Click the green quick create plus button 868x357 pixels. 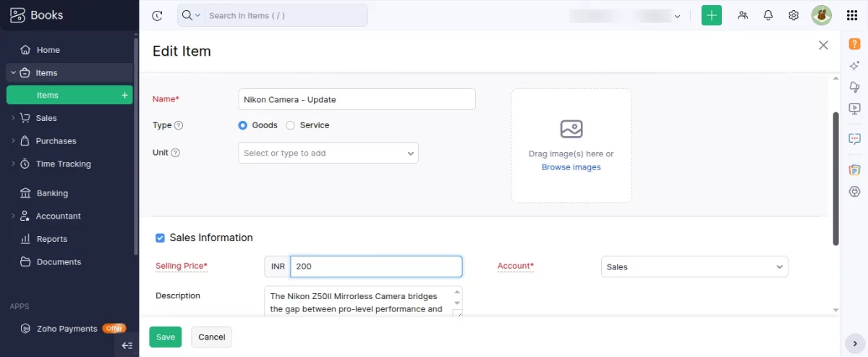pyautogui.click(x=712, y=15)
